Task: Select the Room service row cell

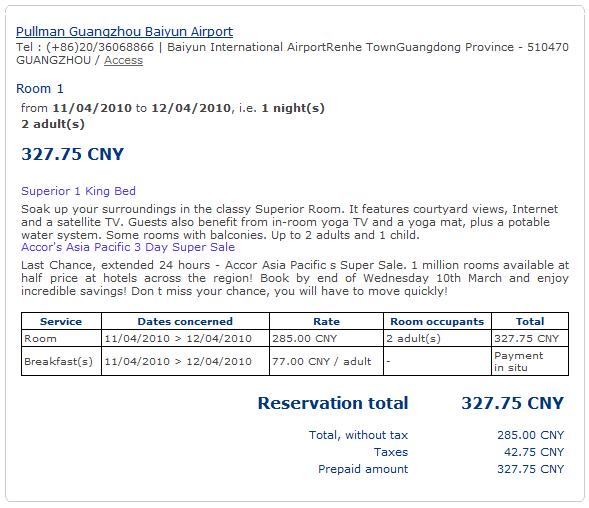Action: coord(61,339)
